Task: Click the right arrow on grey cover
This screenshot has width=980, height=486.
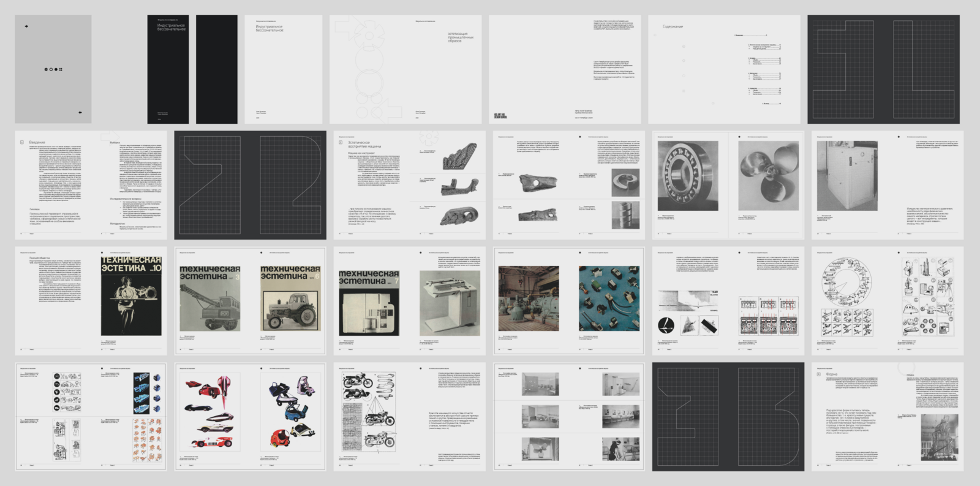Action: pos(26,26)
